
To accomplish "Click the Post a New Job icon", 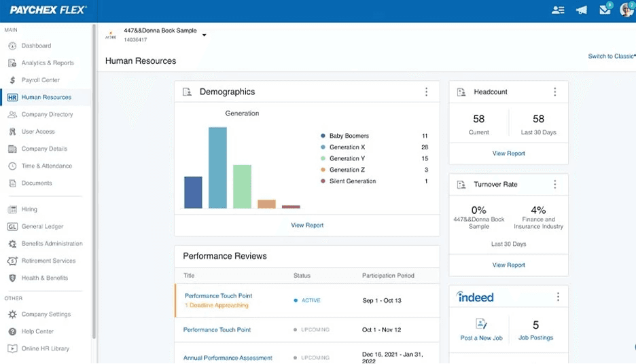I will click(x=481, y=324).
